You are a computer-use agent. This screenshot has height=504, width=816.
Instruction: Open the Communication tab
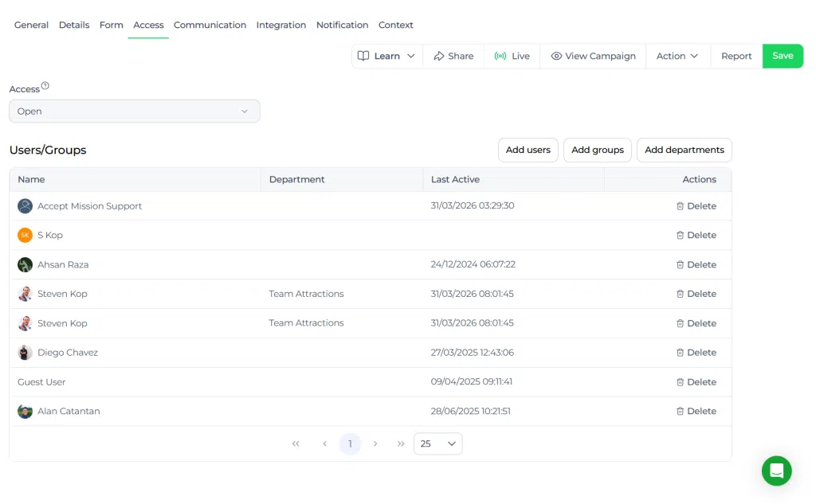pyautogui.click(x=210, y=25)
